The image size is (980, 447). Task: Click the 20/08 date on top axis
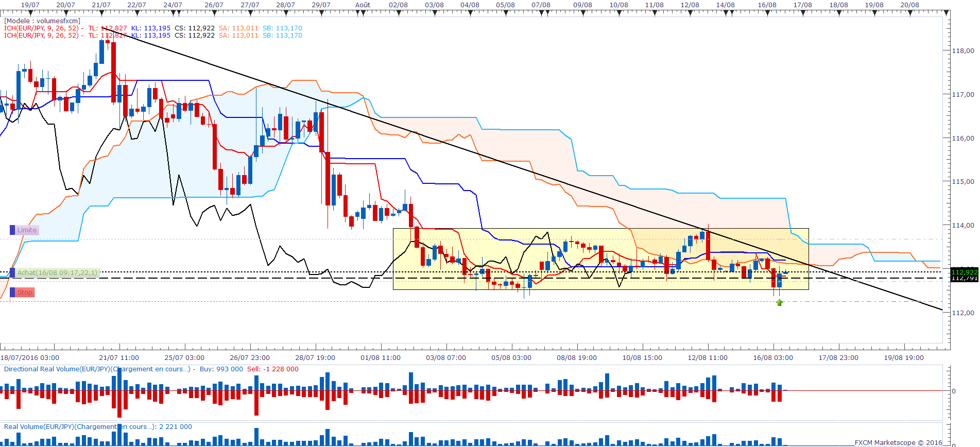pos(909,5)
